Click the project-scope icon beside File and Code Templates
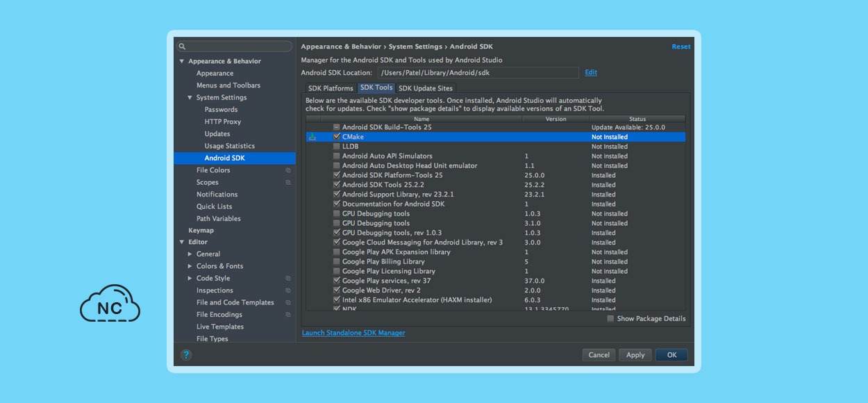868x403 pixels. point(288,303)
